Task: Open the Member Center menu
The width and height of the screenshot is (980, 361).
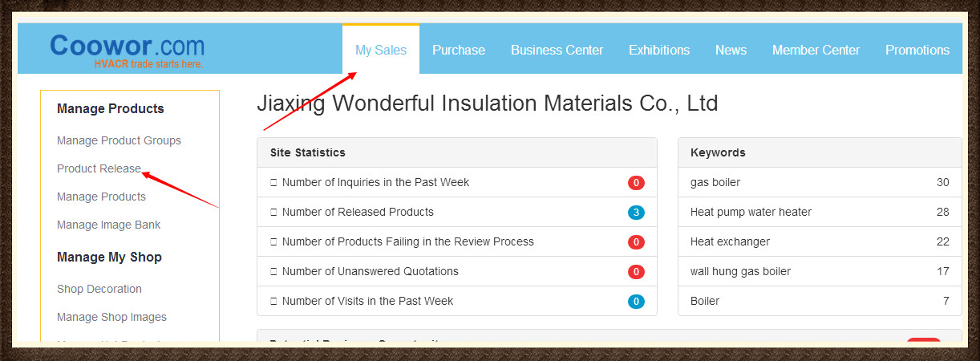Action: (x=816, y=50)
